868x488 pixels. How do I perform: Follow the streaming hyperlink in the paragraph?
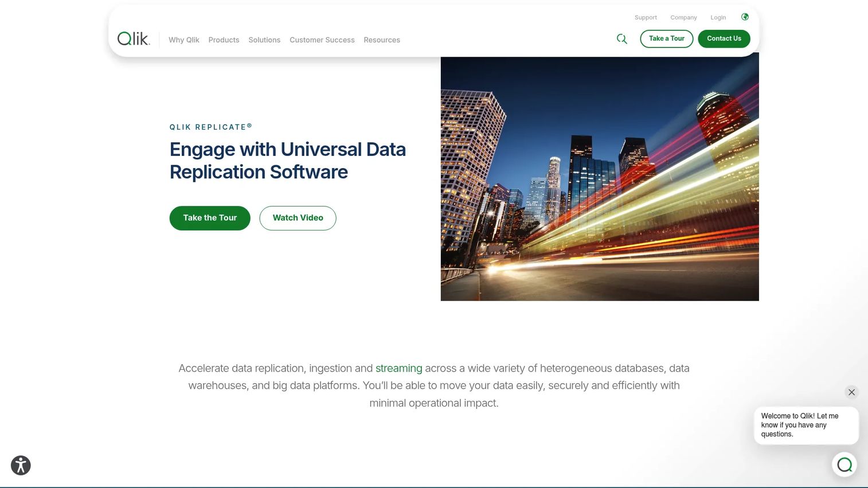(399, 368)
